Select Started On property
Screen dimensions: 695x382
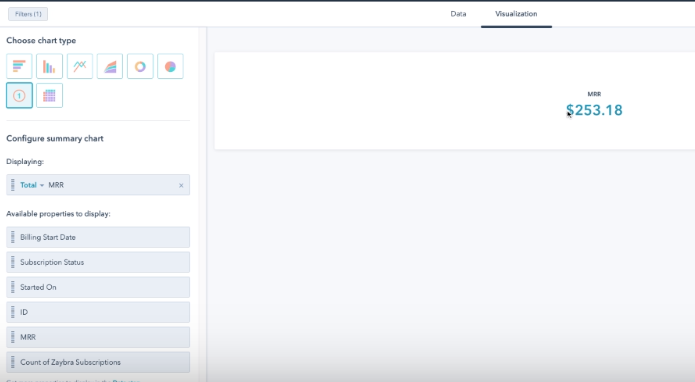98,287
